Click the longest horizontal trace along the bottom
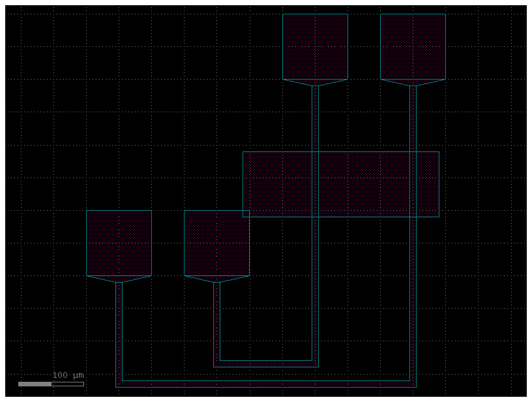This screenshot has width=532, height=402. (x=266, y=384)
